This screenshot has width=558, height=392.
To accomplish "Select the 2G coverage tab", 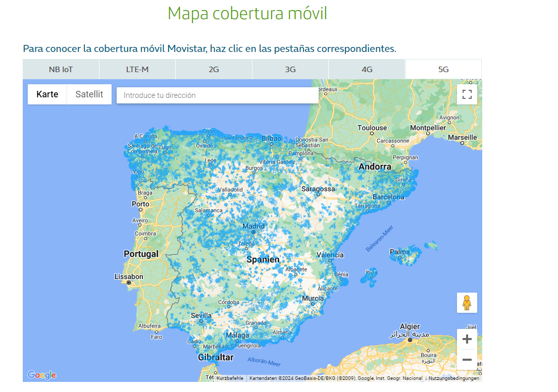I will 214,69.
